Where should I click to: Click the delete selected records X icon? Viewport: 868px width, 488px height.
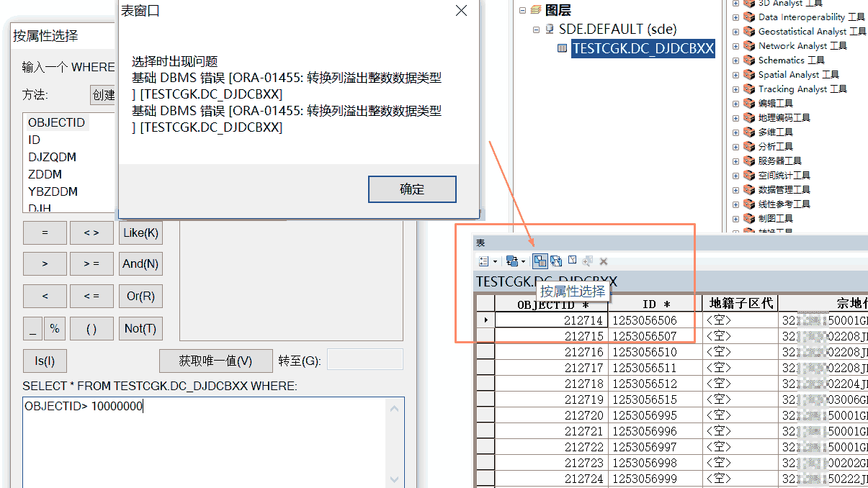point(603,260)
